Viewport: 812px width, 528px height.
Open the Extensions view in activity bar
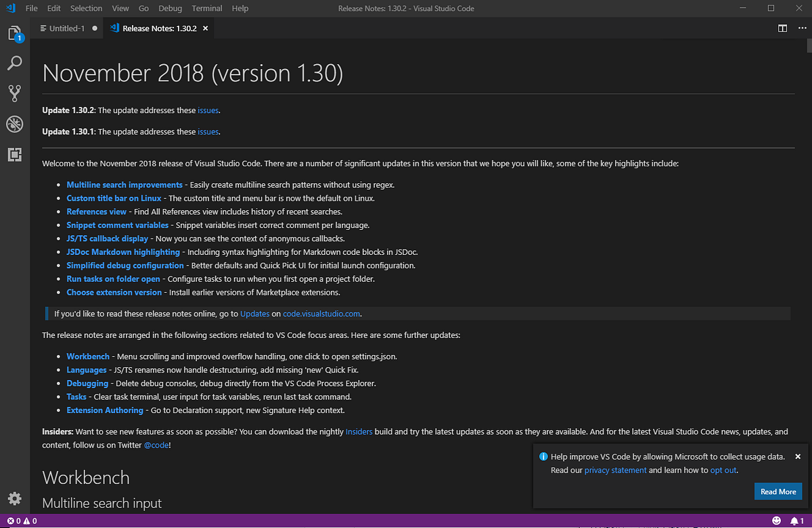[x=15, y=154]
